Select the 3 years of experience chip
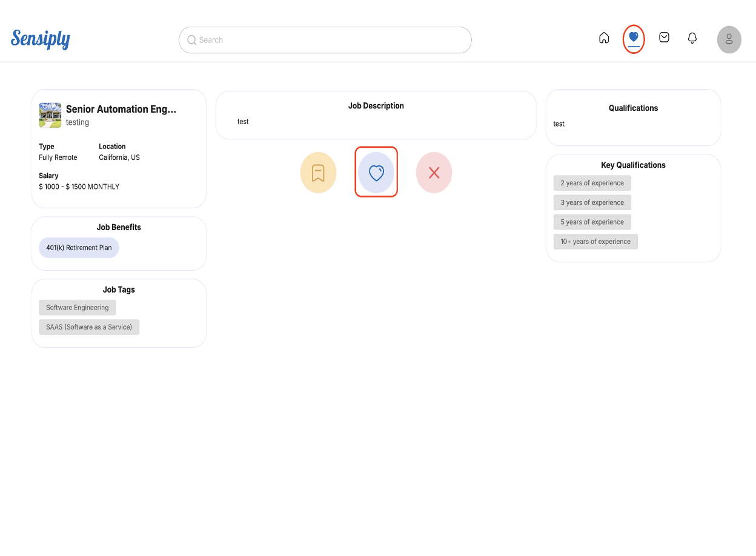The image size is (756, 556). (x=592, y=202)
